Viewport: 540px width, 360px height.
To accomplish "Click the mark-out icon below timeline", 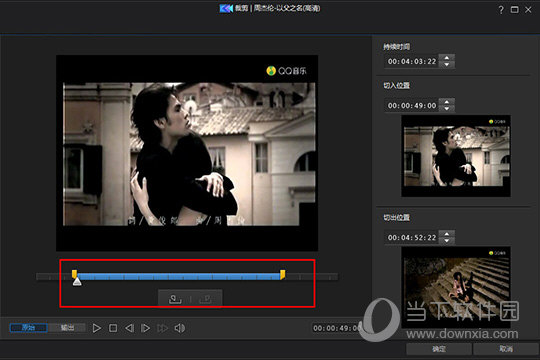I will pos(206,299).
